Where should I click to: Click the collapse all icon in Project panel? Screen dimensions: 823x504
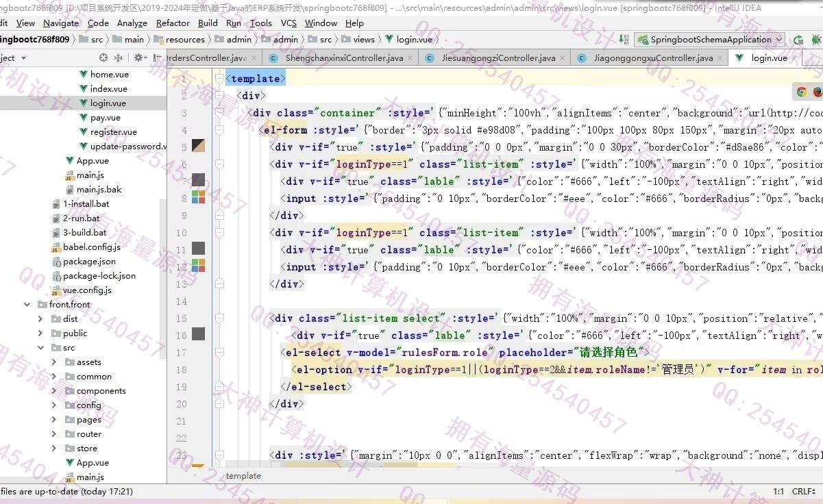119,58
